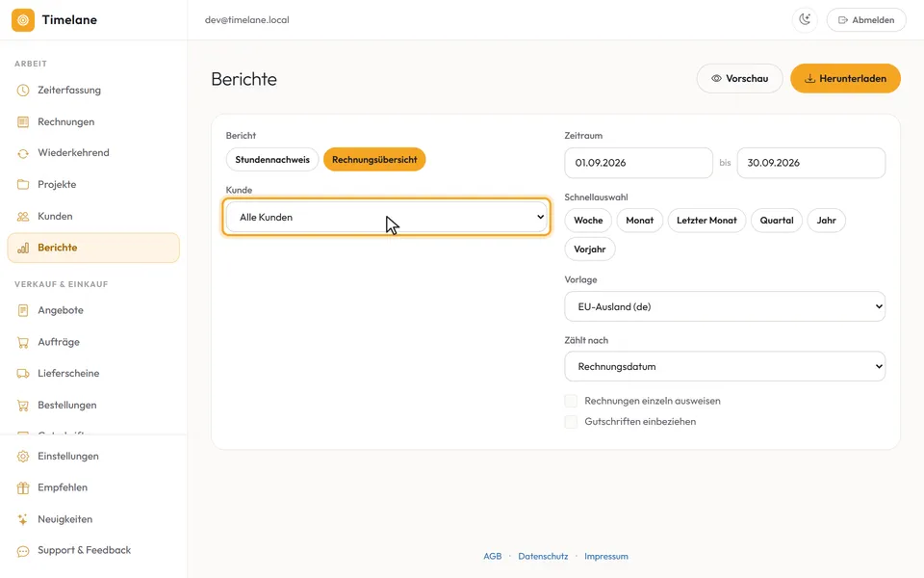Select Stundennachweis report type
This screenshot has width=924, height=578.
(x=272, y=159)
